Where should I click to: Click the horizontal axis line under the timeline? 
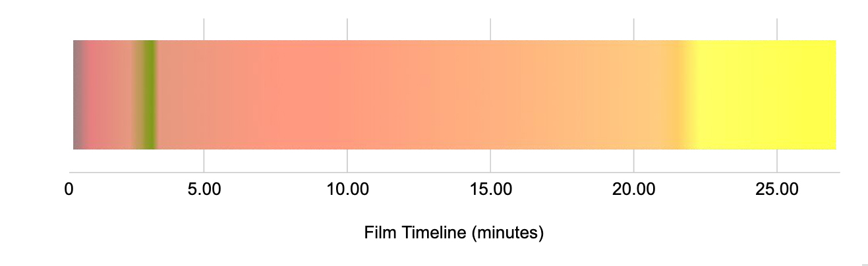[455, 173]
